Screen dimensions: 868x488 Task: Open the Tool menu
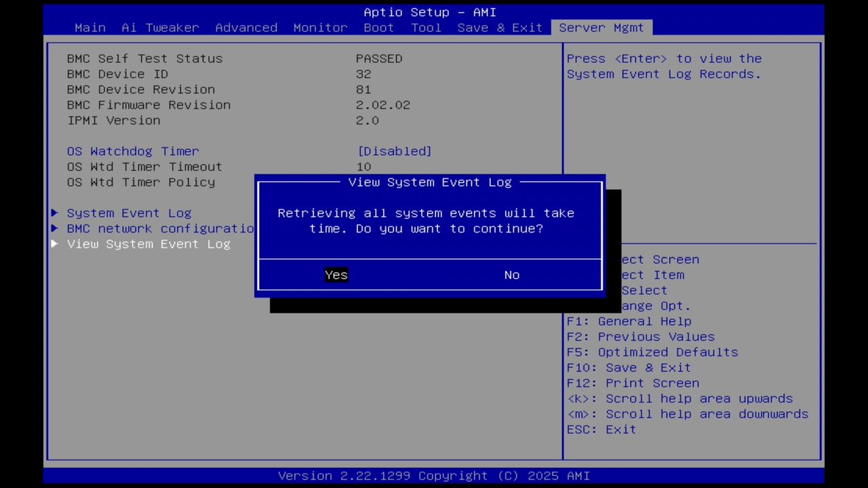(426, 27)
